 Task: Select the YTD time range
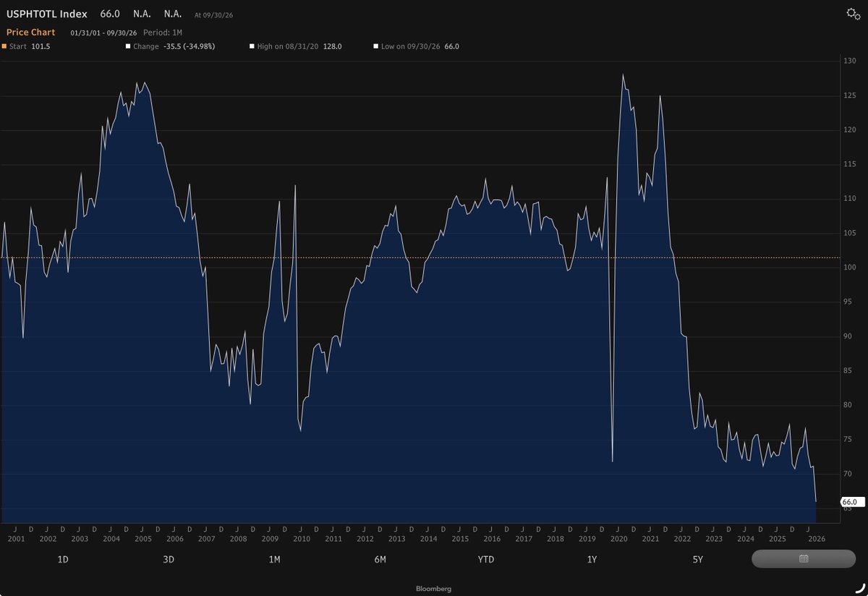(x=486, y=559)
